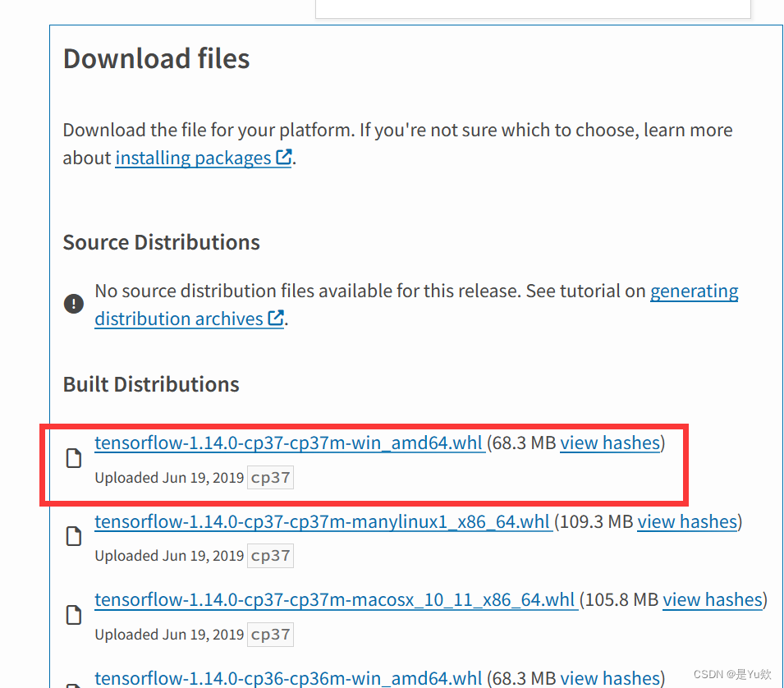The image size is (784, 688).
Task: Open view hashes for the manylinux1 wheel
Action: pos(687,521)
